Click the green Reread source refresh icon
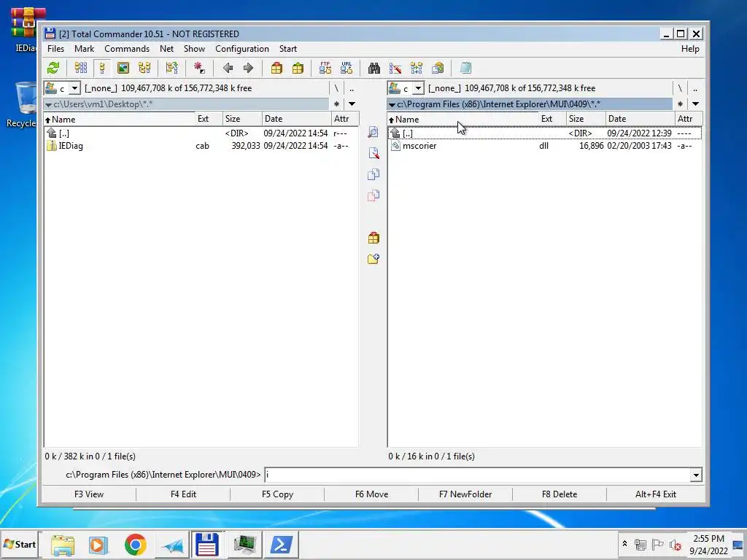The width and height of the screenshot is (747, 560). [x=53, y=68]
